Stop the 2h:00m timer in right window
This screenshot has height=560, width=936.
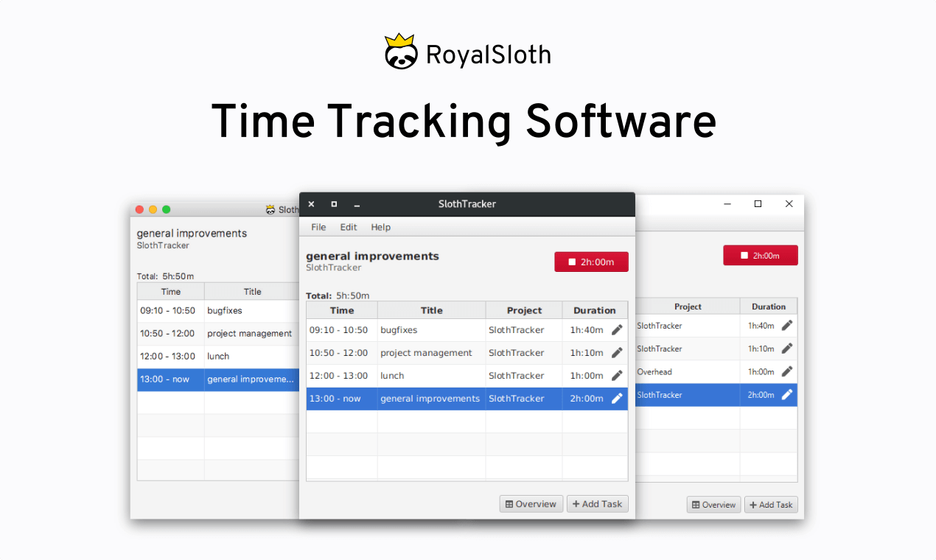click(761, 256)
